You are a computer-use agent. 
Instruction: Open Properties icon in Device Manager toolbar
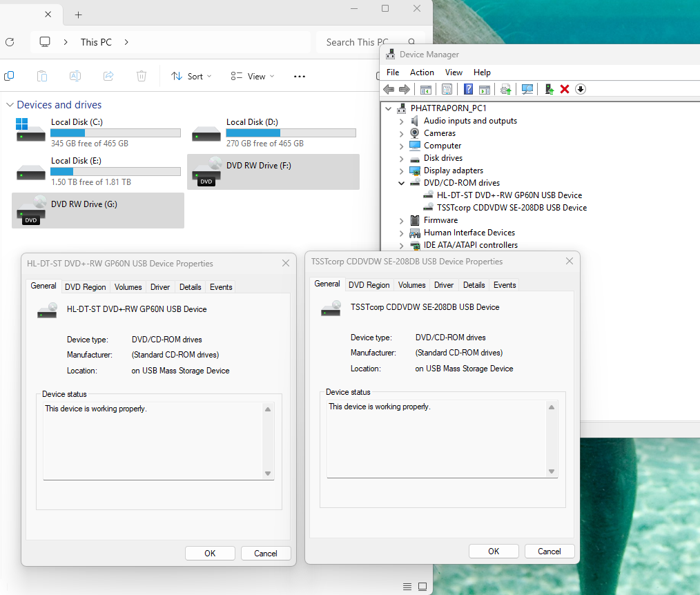click(x=447, y=89)
